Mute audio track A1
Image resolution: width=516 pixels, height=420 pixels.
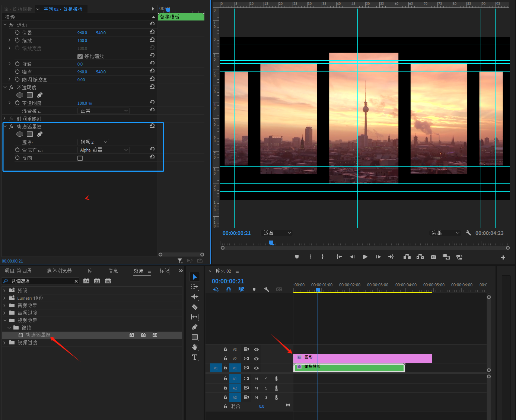[x=256, y=379]
